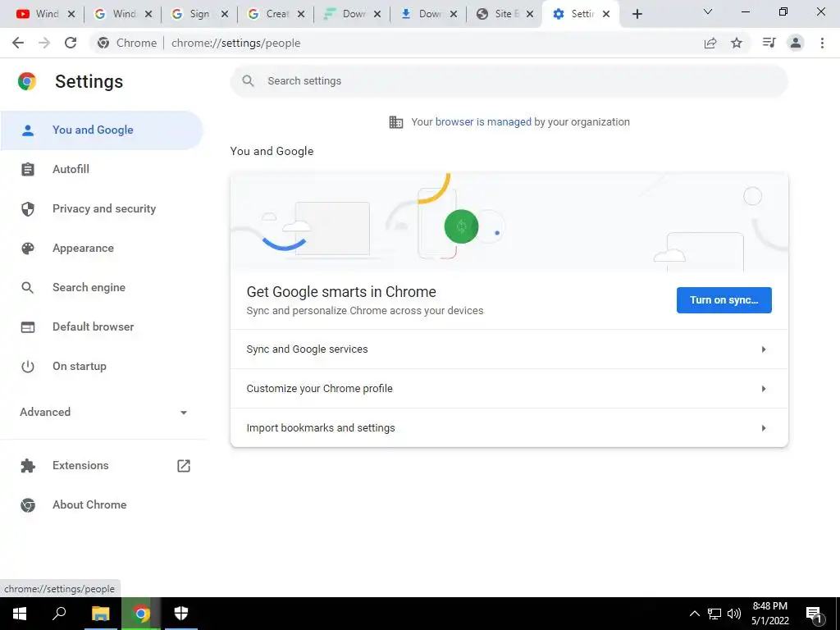Open About Chrome page
840x630 pixels.
point(101,505)
